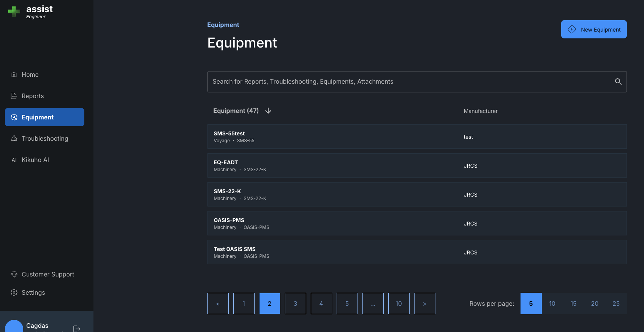The width and height of the screenshot is (644, 332).
Task: Set rows per page to 20
Action: coord(595,303)
